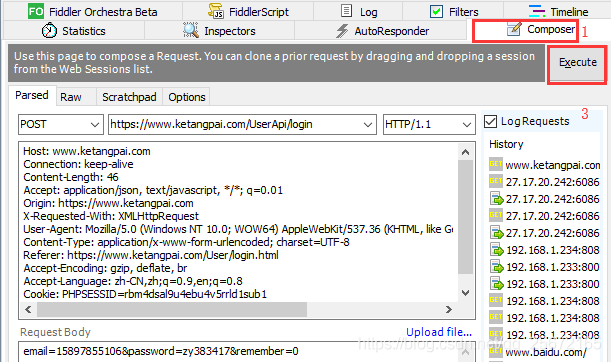Select the FiddlerScript JS icon
This screenshot has width=611, height=362.
click(216, 11)
